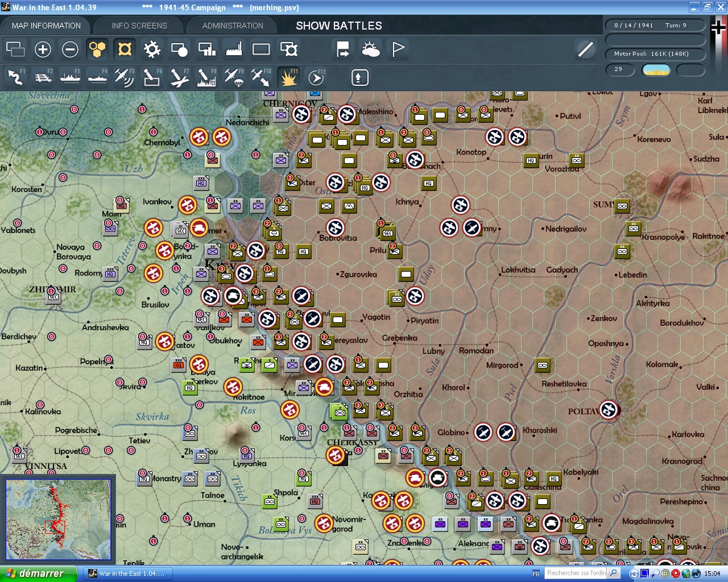
Task: Click the empty rectangle toolbar icon
Action: pyautogui.click(x=261, y=49)
